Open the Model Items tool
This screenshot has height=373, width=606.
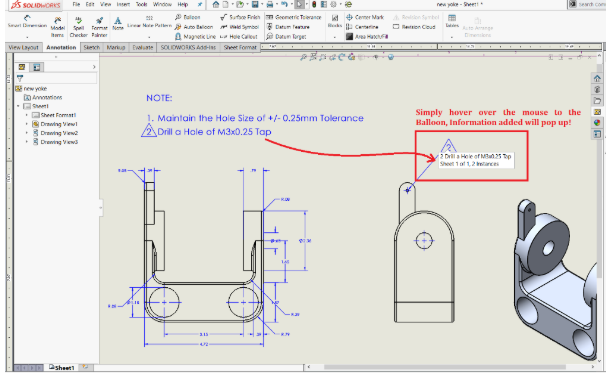(58, 27)
